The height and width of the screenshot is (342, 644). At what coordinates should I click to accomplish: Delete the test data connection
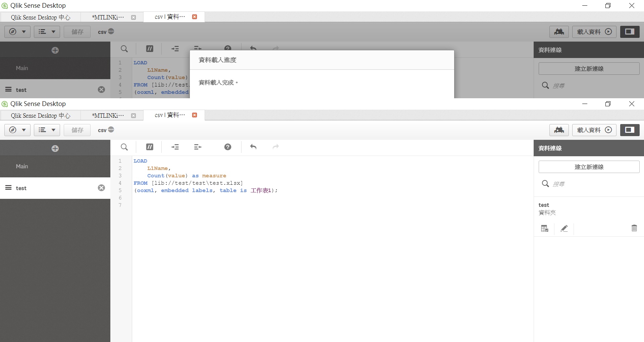pyautogui.click(x=634, y=228)
